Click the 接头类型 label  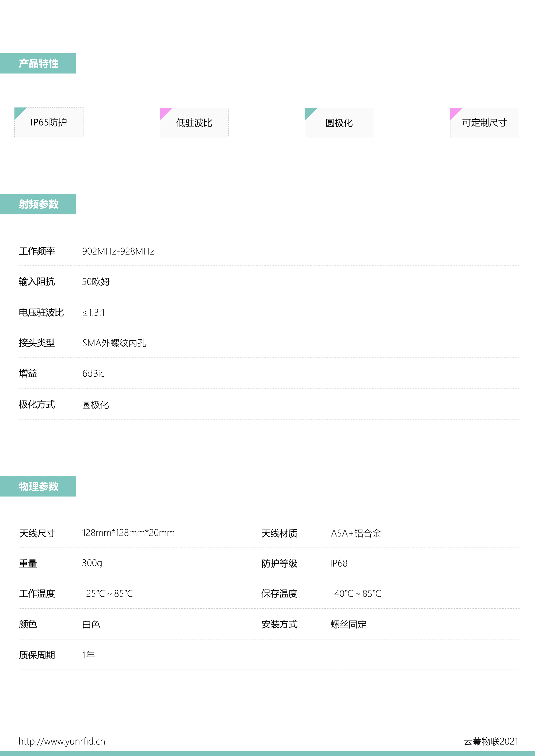tap(37, 343)
